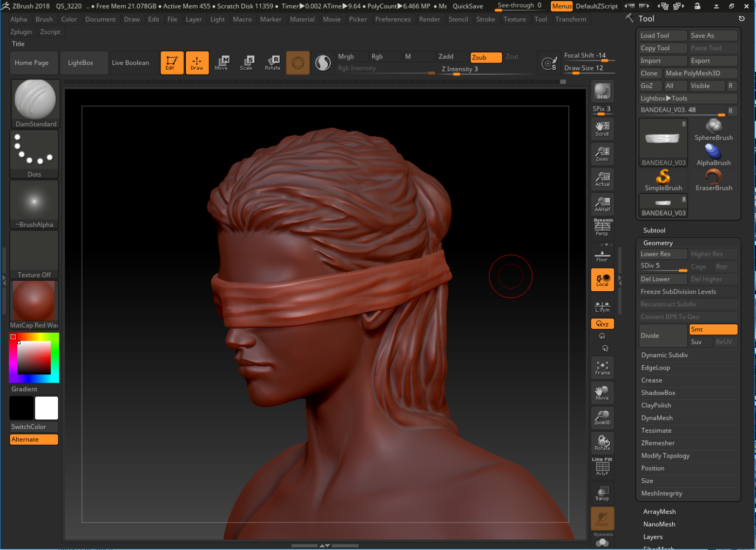Viewport: 756px width, 550px height.
Task: Click the BPR render icon
Action: 602,91
